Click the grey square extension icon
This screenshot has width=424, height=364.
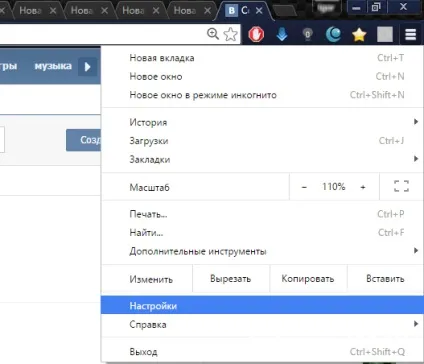point(385,34)
